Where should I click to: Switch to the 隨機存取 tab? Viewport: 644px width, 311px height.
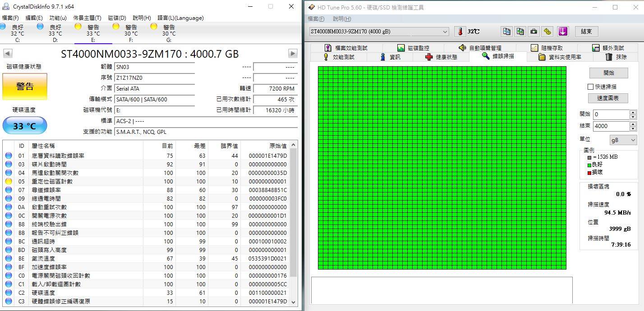click(547, 48)
